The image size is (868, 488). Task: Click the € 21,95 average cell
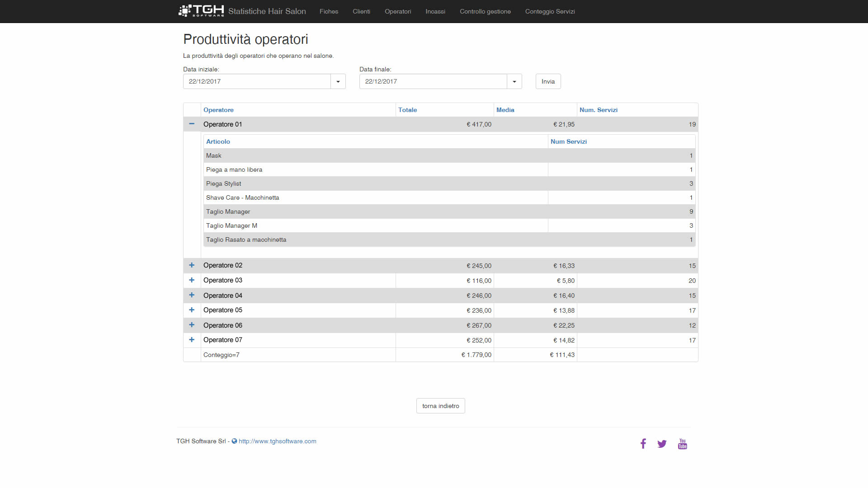[x=535, y=124]
